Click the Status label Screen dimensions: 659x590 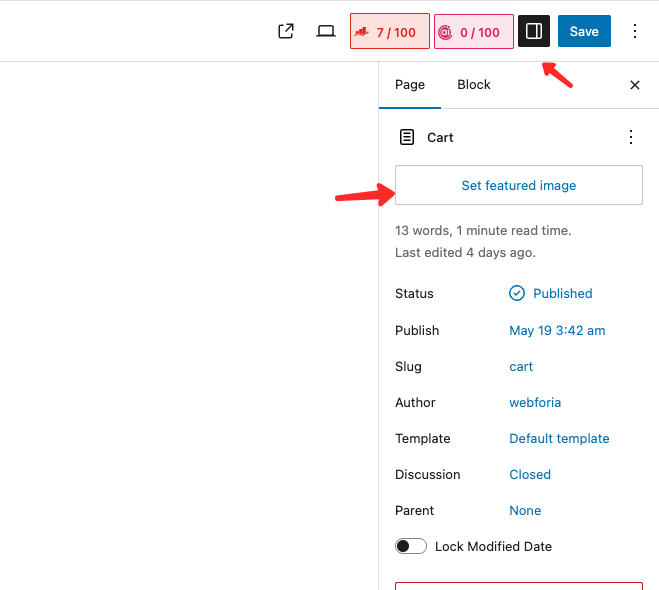(414, 293)
